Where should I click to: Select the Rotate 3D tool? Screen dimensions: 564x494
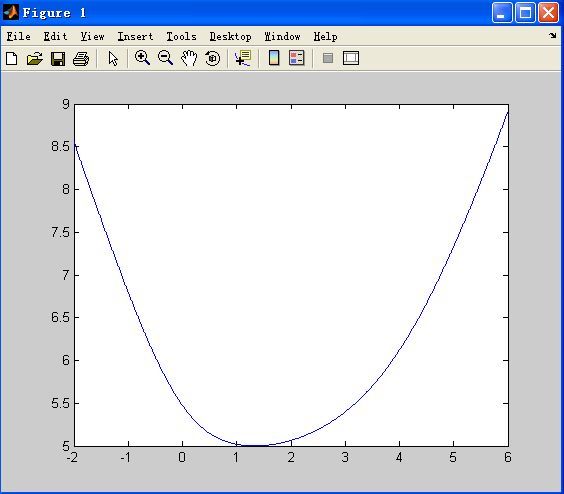click(x=212, y=58)
